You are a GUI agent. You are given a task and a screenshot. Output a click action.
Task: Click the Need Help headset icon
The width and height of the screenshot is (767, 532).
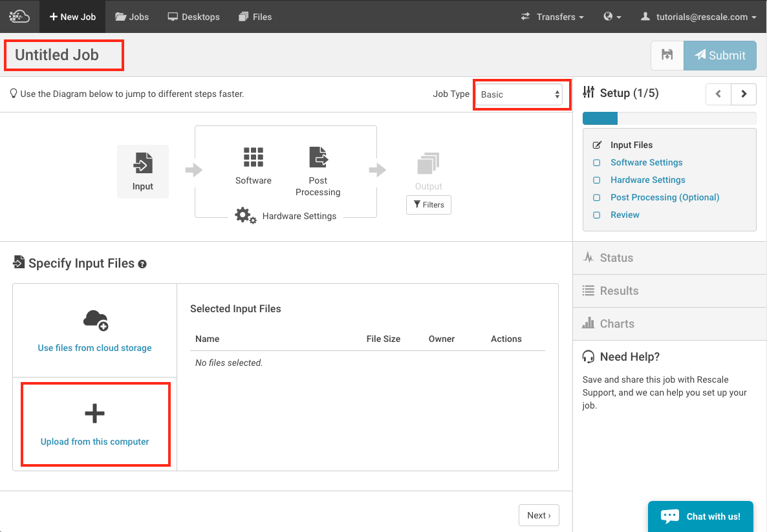(589, 356)
